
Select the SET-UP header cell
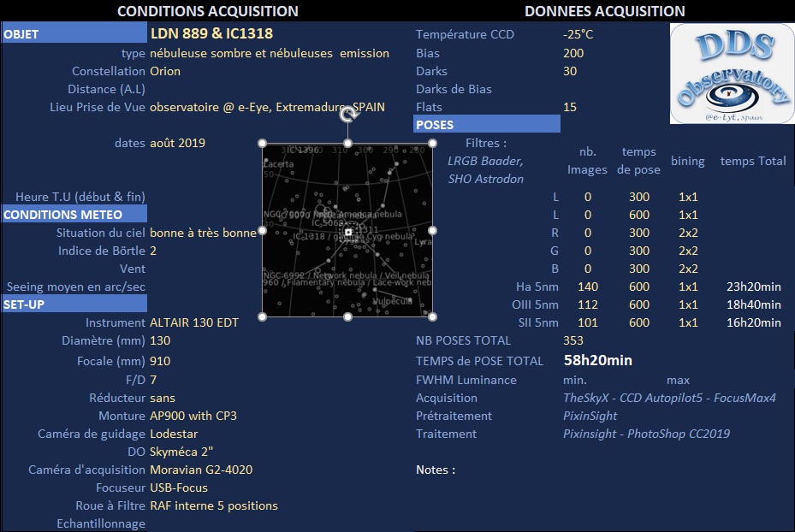[74, 304]
